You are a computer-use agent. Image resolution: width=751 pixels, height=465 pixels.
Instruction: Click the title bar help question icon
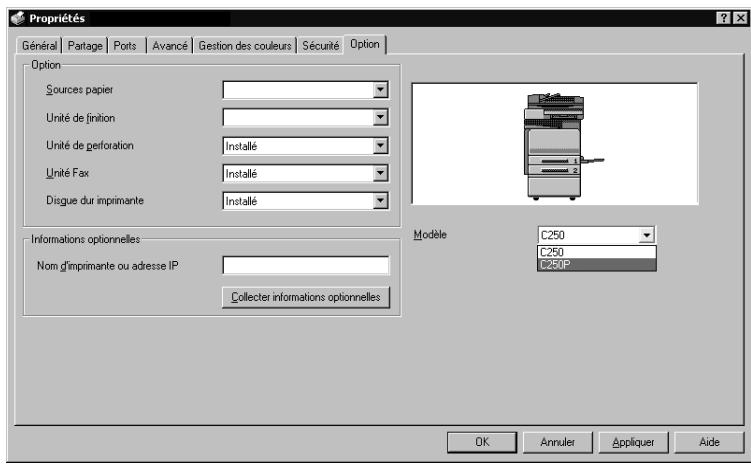tap(723, 18)
